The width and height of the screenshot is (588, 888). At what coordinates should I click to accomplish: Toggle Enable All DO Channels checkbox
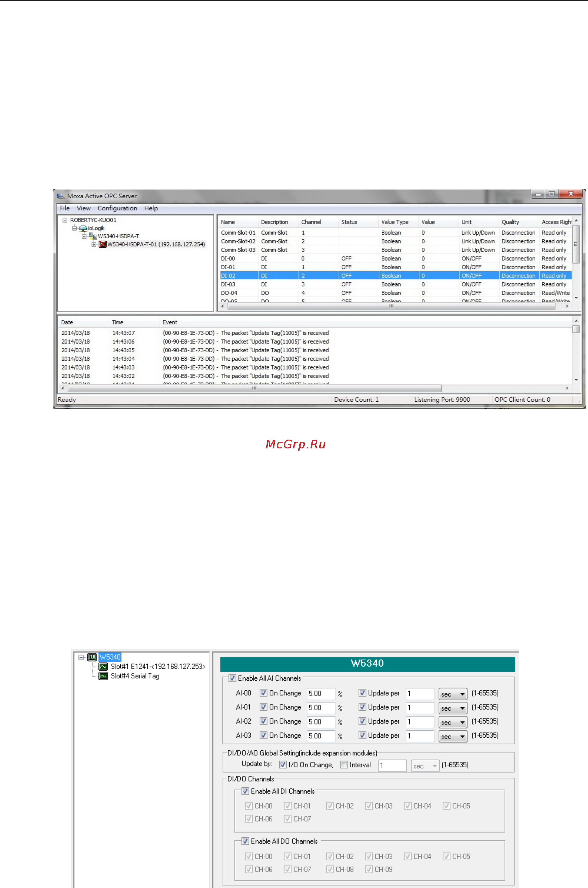[x=245, y=841]
